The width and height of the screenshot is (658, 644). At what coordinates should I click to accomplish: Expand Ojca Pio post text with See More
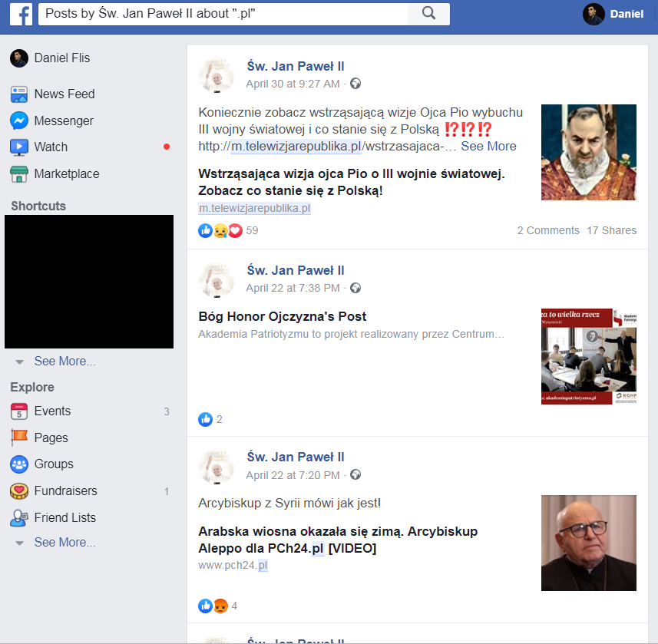488,146
